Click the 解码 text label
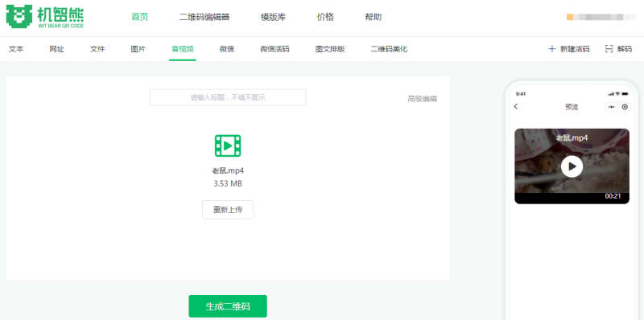This screenshot has width=644, height=320. [625, 49]
